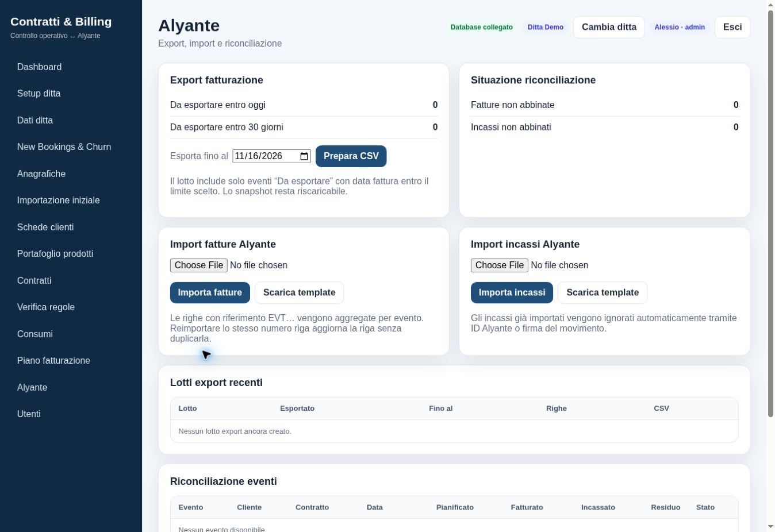
Task: Click the Ditta Demo badge
Action: coord(546,28)
